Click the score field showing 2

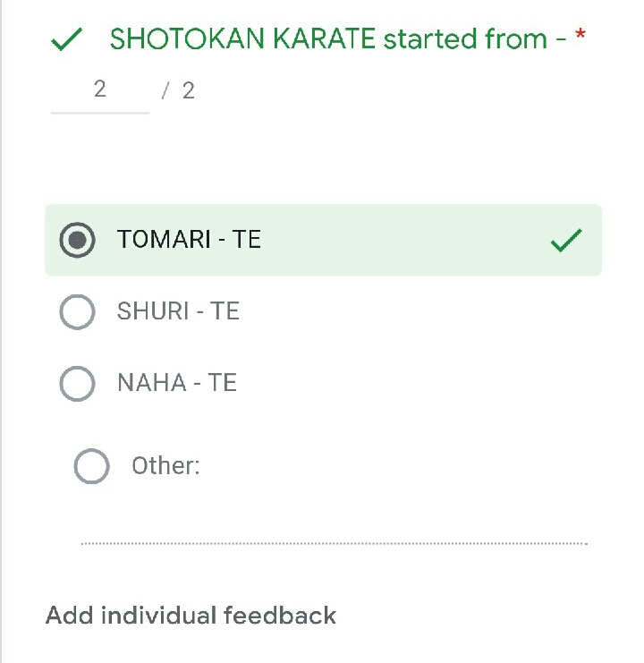(99, 89)
